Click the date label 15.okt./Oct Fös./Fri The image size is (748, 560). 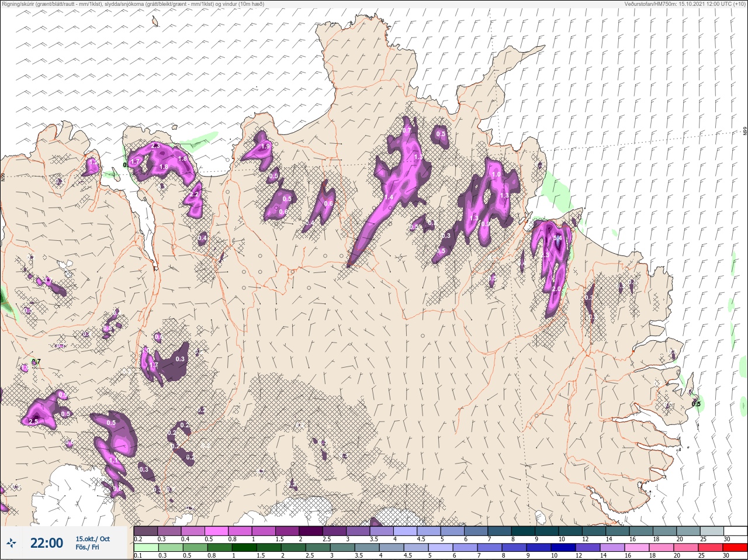[x=93, y=543]
